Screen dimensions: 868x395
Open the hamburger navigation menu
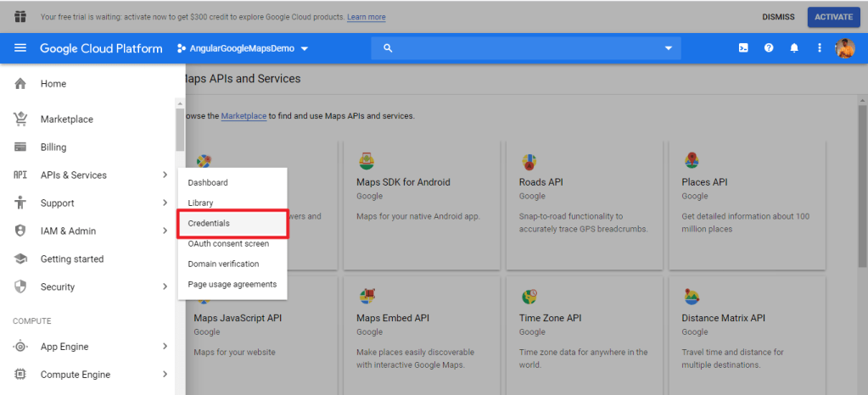coord(20,48)
